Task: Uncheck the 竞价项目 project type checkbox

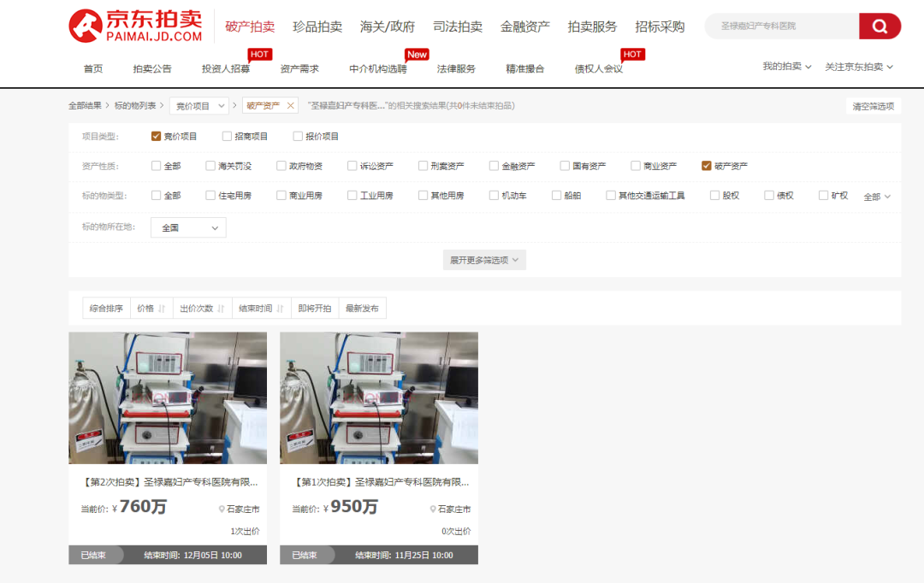Action: 157,137
